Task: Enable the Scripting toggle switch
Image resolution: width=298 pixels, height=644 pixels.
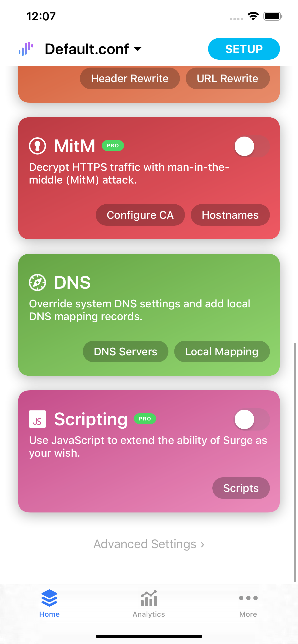Action: coord(252,419)
